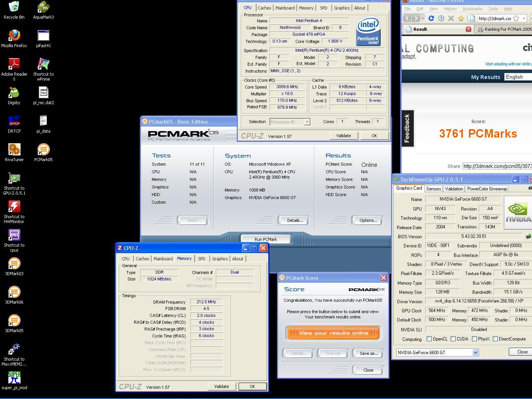Image resolution: width=532 pixels, height=399 pixels.
Task: Click OK in the lower CPU-Z window
Action: pos(252,386)
